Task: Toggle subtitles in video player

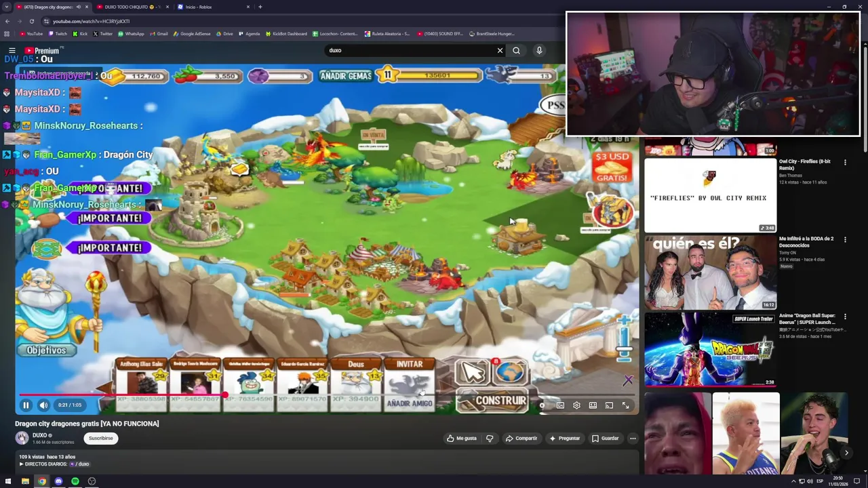Action: pyautogui.click(x=560, y=405)
